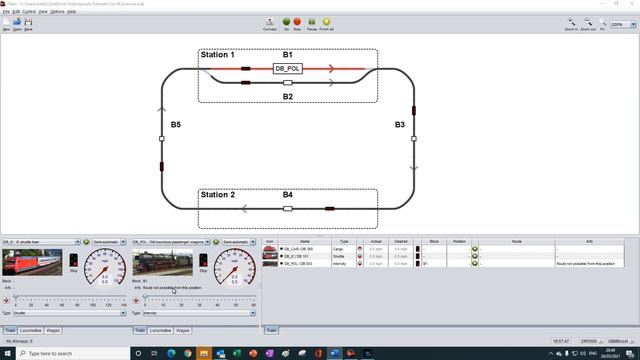Select the DB_CAR train row in list
The height and width of the screenshot is (360, 640).
point(443,249)
